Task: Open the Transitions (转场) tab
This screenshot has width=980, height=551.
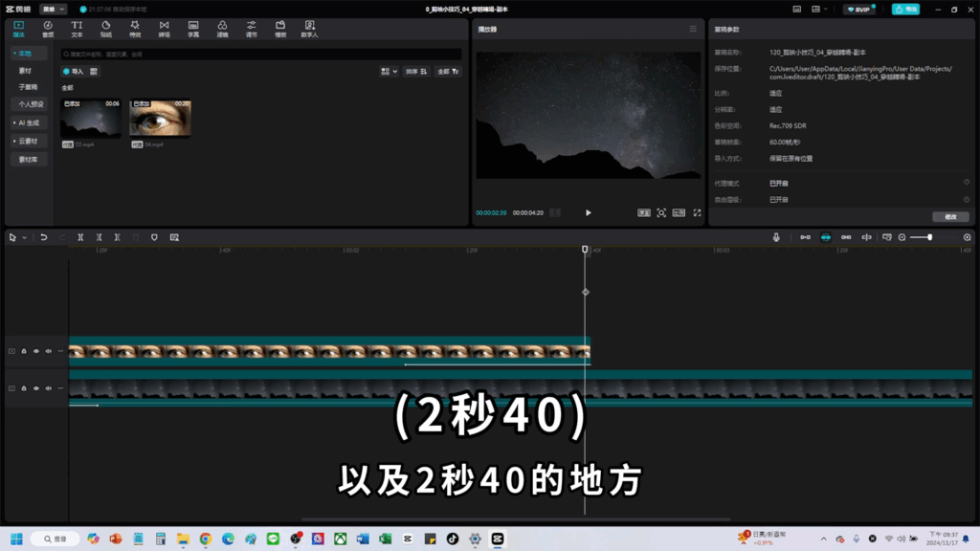Action: [164, 29]
